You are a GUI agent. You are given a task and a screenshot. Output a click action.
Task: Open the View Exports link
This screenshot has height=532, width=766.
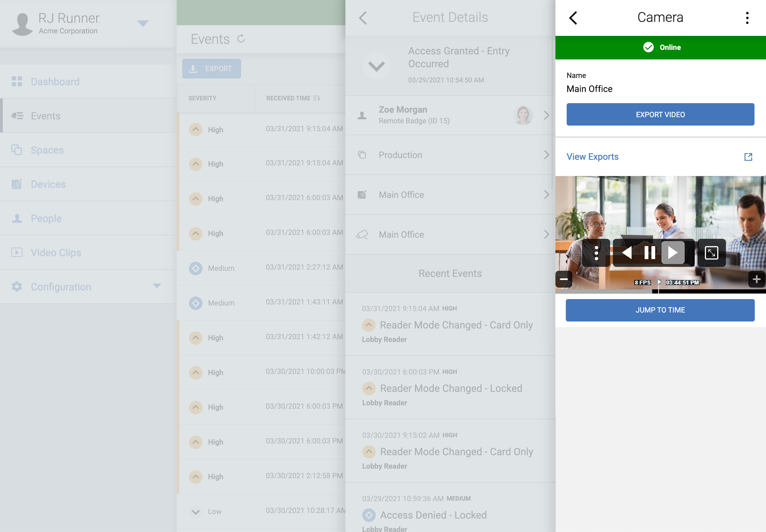pos(592,157)
